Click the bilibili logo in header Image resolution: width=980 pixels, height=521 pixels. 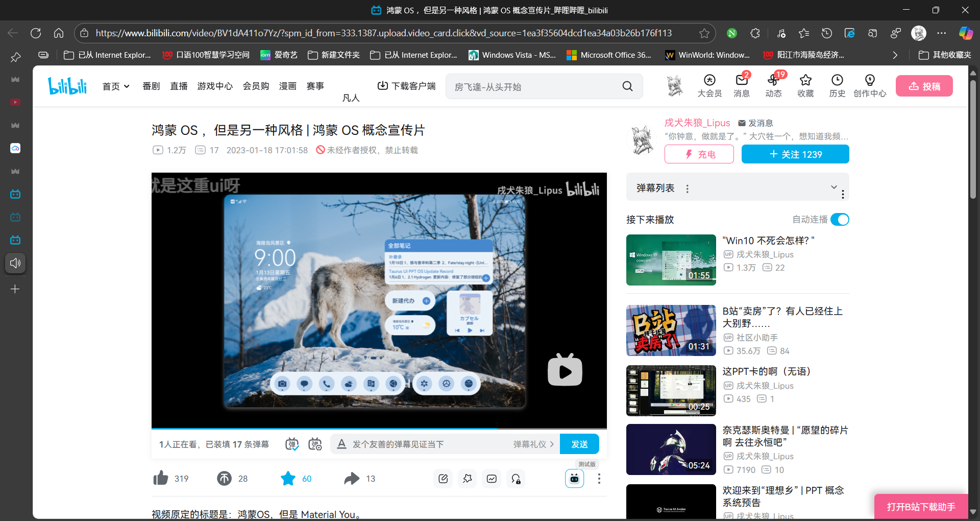click(x=67, y=86)
